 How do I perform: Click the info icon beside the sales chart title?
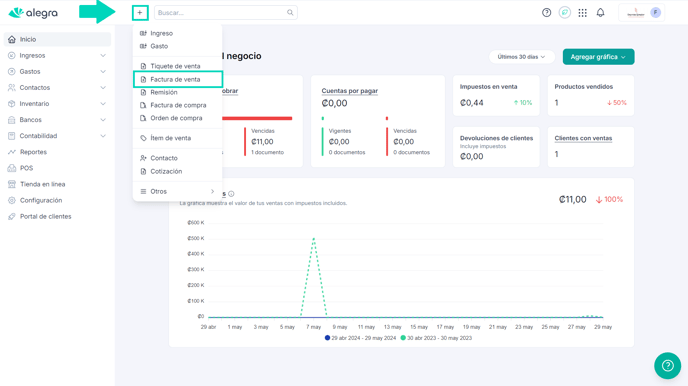pos(231,194)
